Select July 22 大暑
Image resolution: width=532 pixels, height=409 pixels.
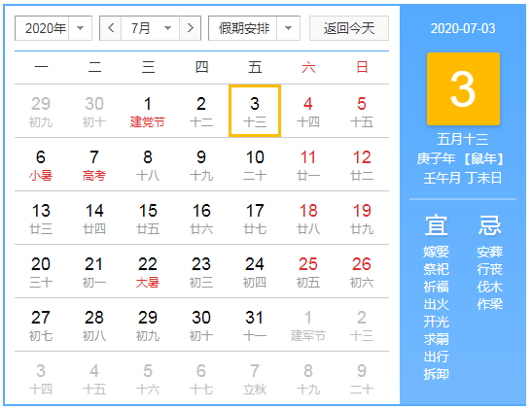click(x=148, y=271)
